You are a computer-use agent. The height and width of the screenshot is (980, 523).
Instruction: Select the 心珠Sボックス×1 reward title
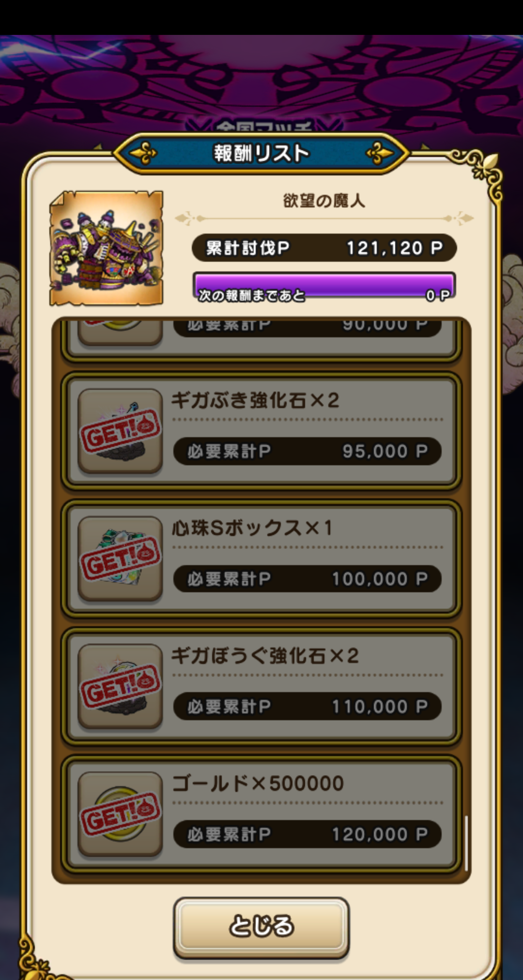[252, 528]
